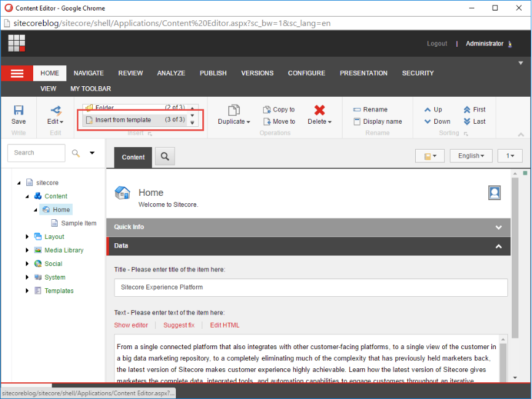Expand the Quick Info section
The image size is (532, 399).
[498, 227]
